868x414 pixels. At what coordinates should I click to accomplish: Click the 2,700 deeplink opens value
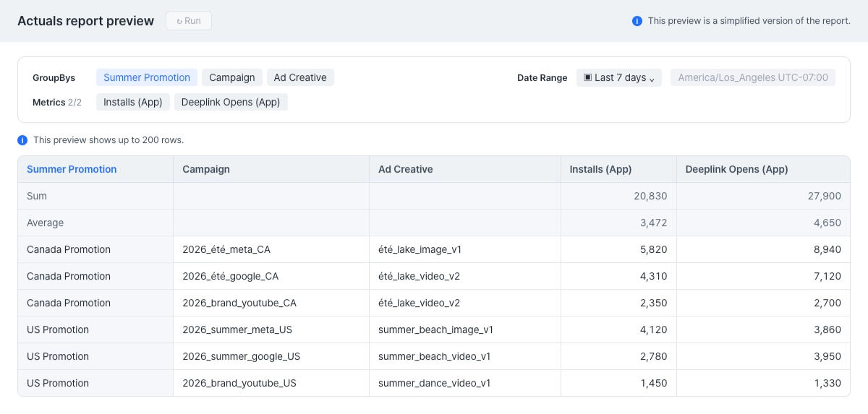coord(827,303)
